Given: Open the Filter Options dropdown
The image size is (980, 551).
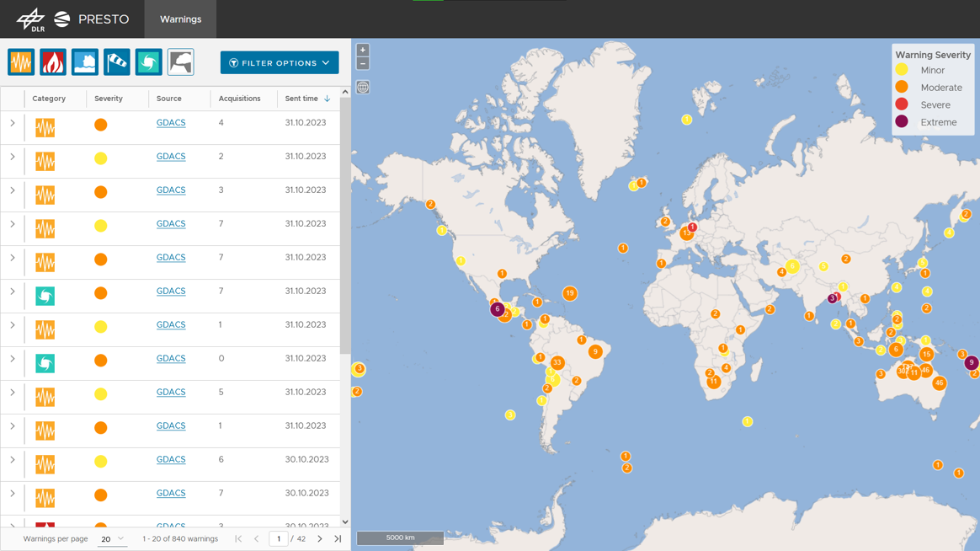Looking at the screenshot, I should coord(279,62).
